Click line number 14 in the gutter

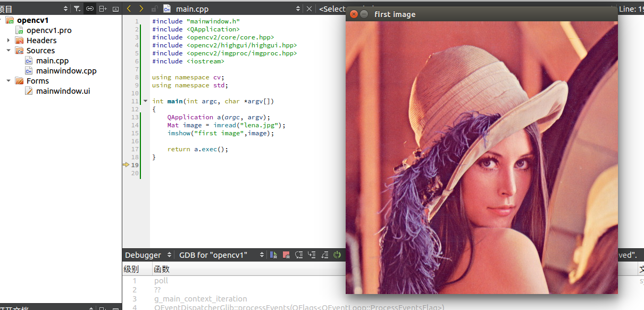point(135,125)
